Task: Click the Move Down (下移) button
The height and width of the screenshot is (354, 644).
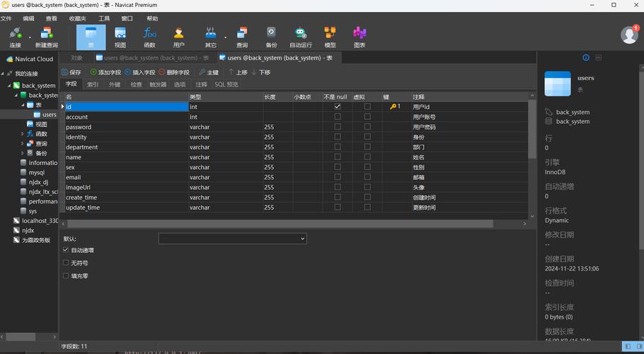Action: click(x=261, y=72)
